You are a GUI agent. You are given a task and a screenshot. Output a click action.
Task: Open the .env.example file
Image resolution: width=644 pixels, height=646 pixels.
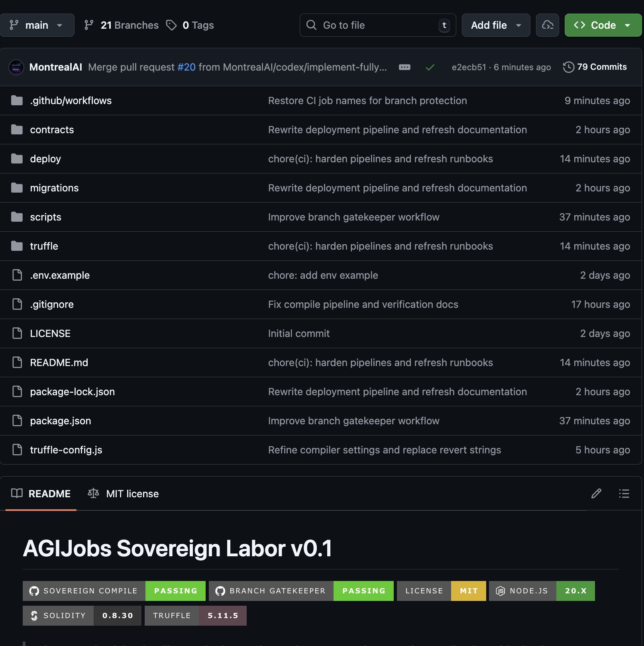[x=60, y=275]
